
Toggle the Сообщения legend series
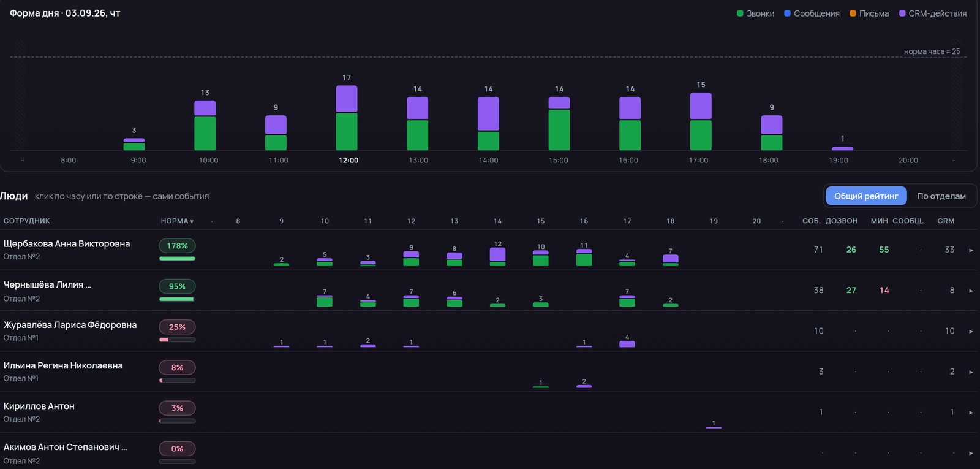tap(812, 13)
